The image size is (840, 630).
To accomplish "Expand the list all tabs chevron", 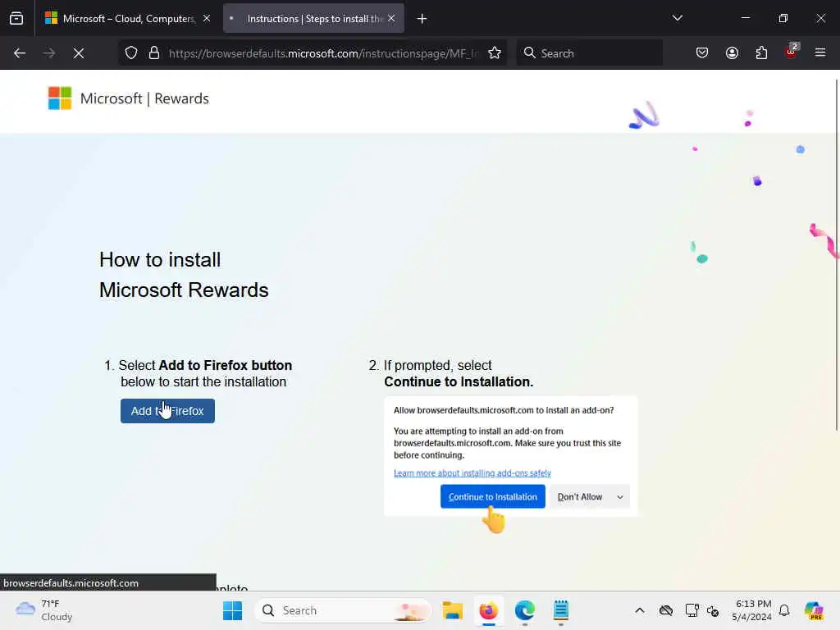I will pos(677,18).
